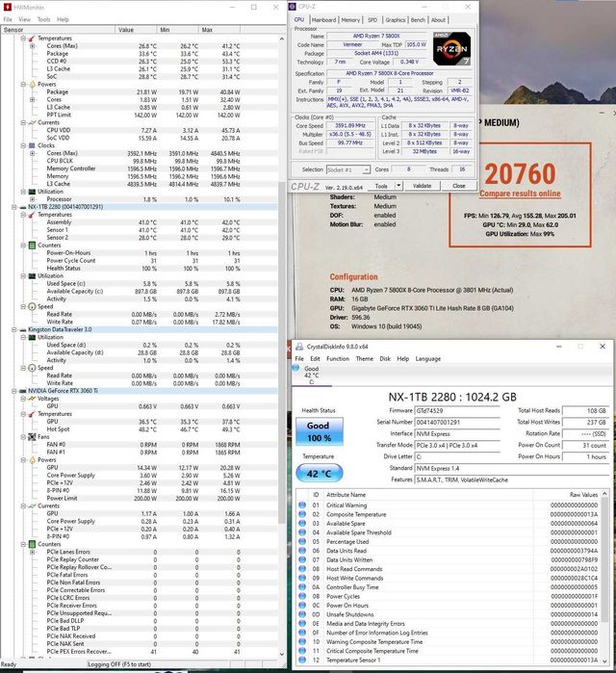Click the Ryzen 7 logo in CPU-Z
Viewport: 616px width, 673px height.
(x=451, y=49)
